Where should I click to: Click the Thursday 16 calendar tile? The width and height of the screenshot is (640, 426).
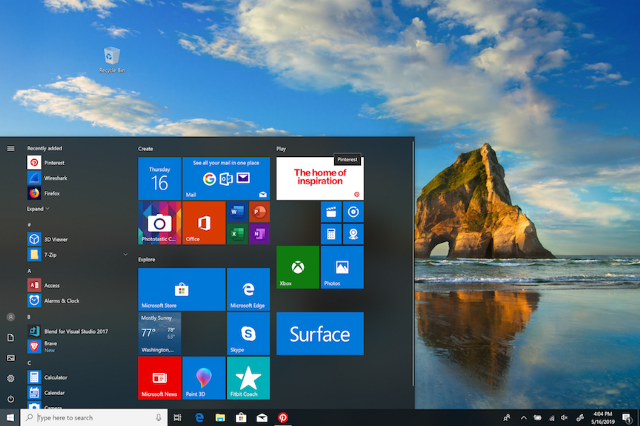click(160, 178)
